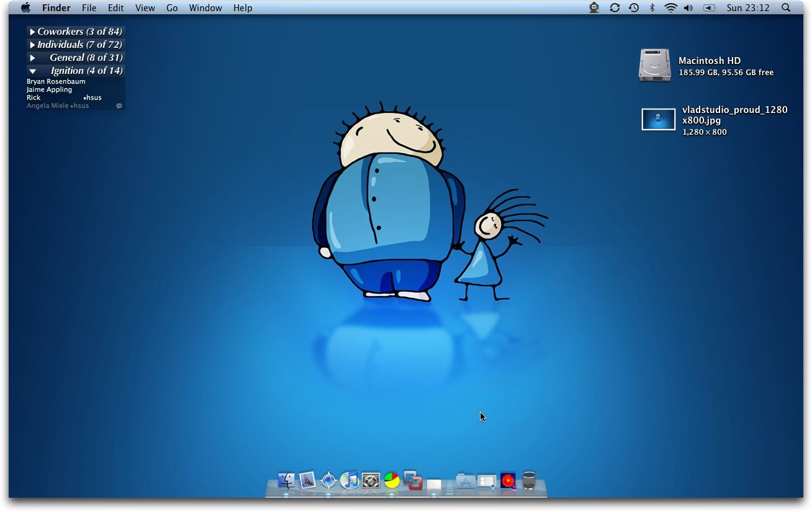
Task: Launch VMware Fusion from the Dock
Action: tap(413, 480)
